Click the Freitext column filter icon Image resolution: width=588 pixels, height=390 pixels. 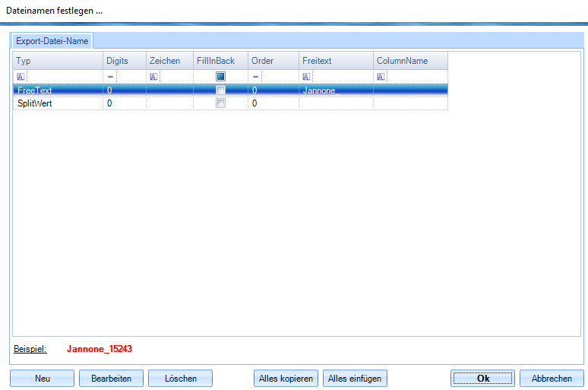[x=306, y=77]
